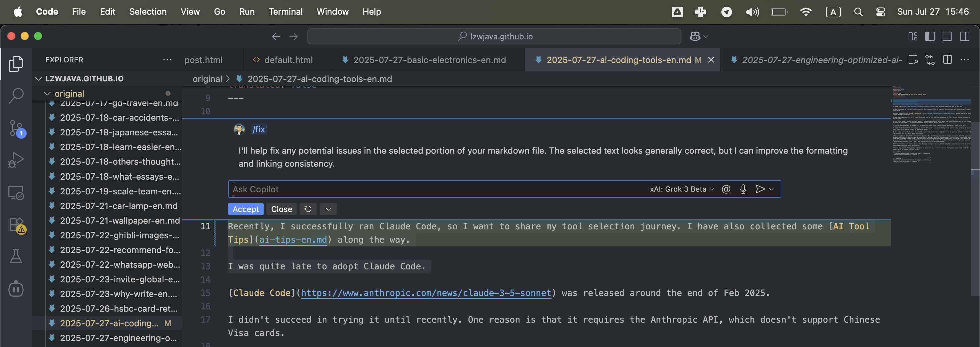Split the editor right
The image size is (980, 347).
click(947, 60)
